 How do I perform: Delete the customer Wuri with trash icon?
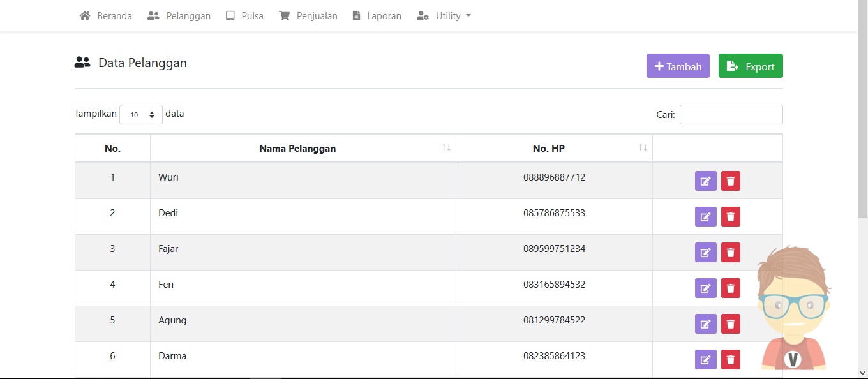click(x=731, y=181)
